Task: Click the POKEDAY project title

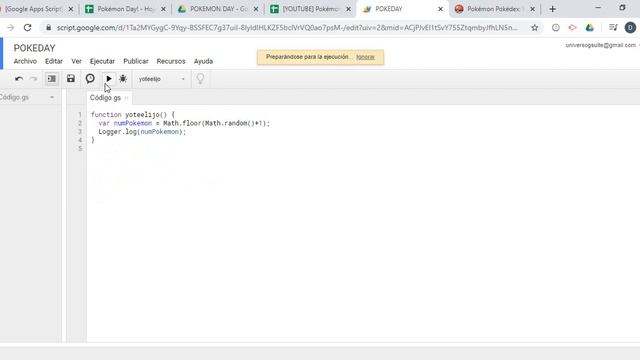Action: click(34, 48)
